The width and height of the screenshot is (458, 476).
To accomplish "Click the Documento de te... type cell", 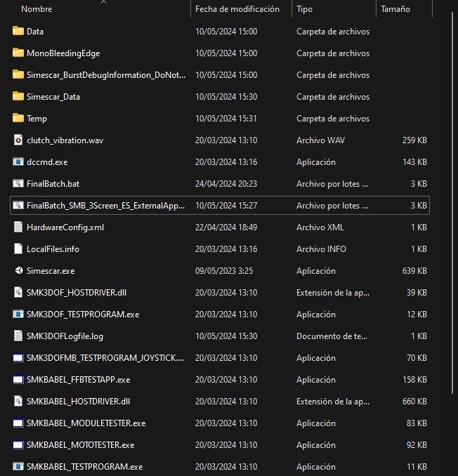I will 332,336.
